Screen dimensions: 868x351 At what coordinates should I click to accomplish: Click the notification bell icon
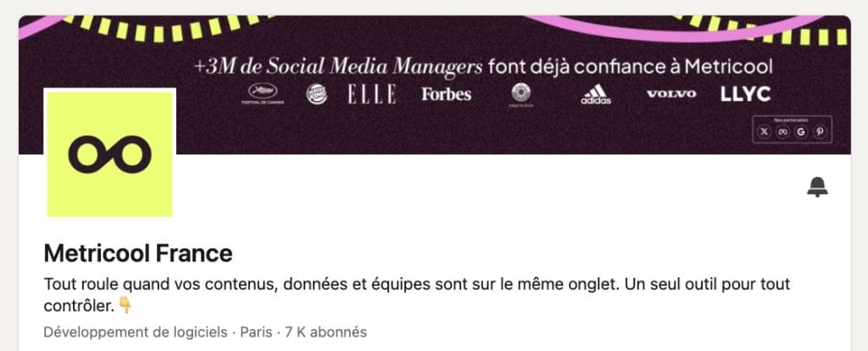point(817,187)
